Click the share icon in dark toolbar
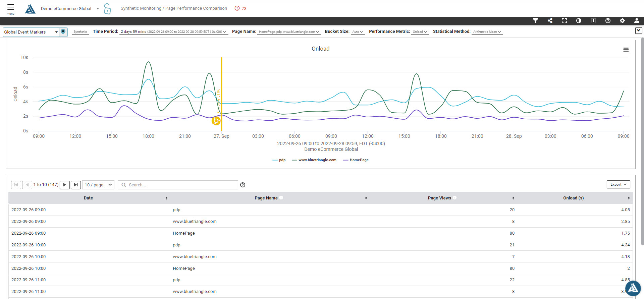644x299 pixels. [x=550, y=21]
